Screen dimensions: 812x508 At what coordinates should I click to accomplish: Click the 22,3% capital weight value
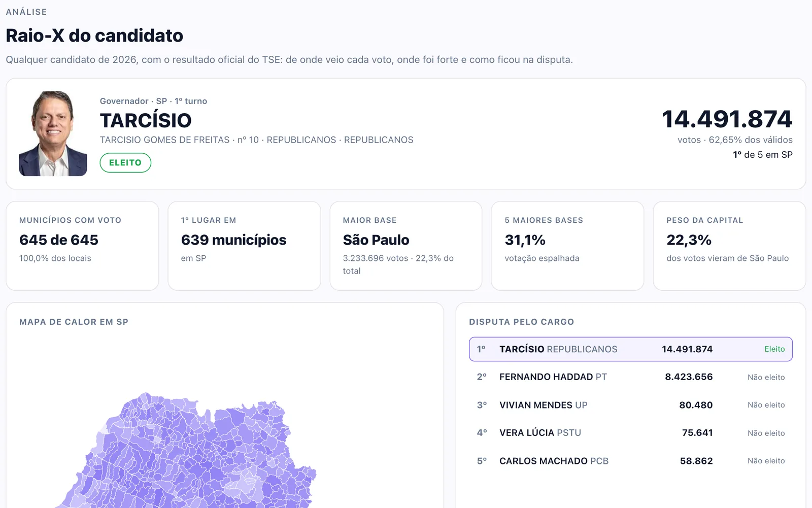(689, 240)
